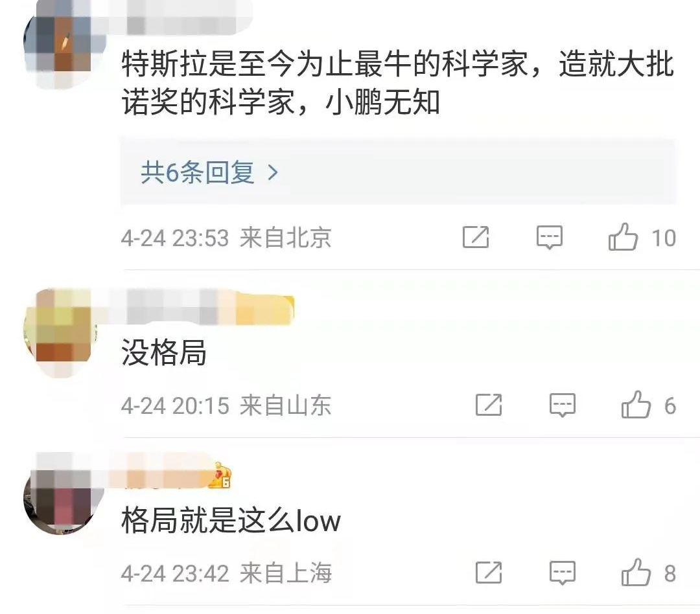Tap the level 6 badge beside username
The width and height of the screenshot is (700, 614).
(x=220, y=475)
